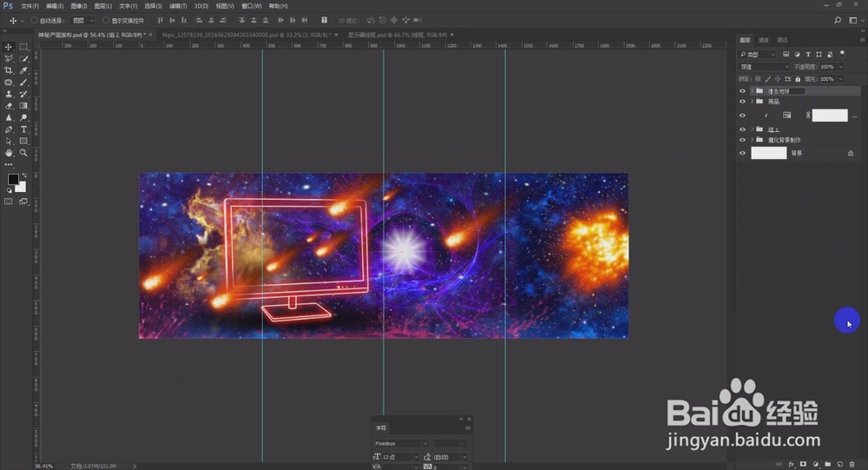Expand the 魔化背景制作 group
The width and height of the screenshot is (868, 470).
[752, 140]
